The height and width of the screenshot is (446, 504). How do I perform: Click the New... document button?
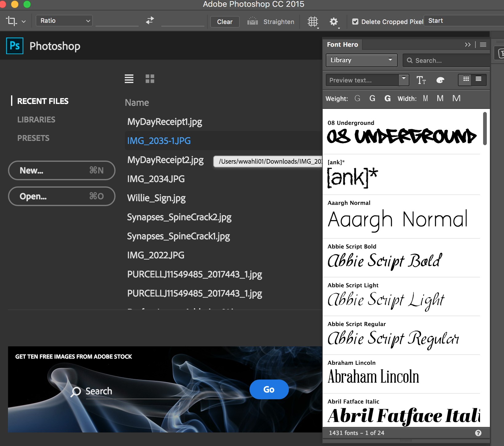pos(62,170)
